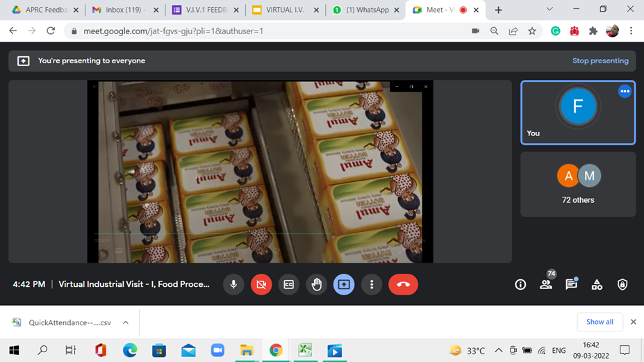The image size is (644, 362).
Task: Open Task View on taskbar
Action: pyautogui.click(x=71, y=350)
